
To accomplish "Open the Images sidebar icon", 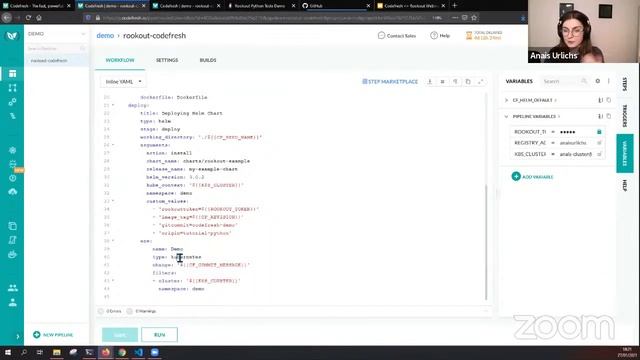I will [x=13, y=226].
